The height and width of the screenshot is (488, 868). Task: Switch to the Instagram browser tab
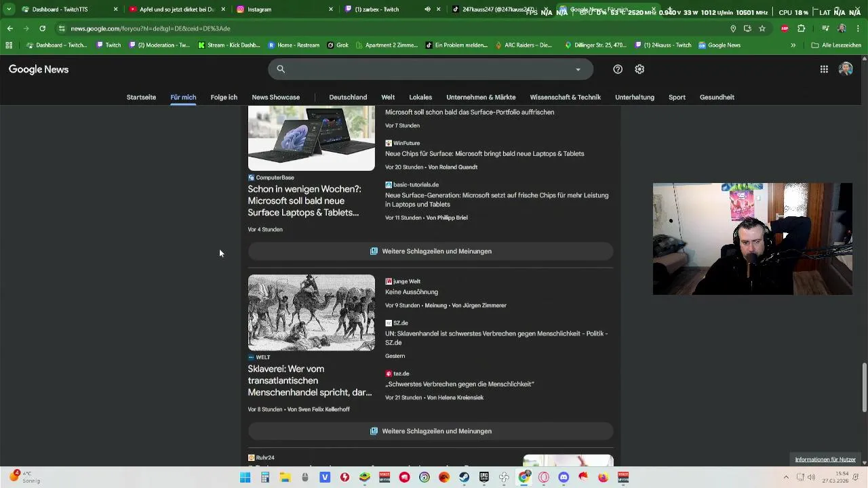click(x=285, y=9)
